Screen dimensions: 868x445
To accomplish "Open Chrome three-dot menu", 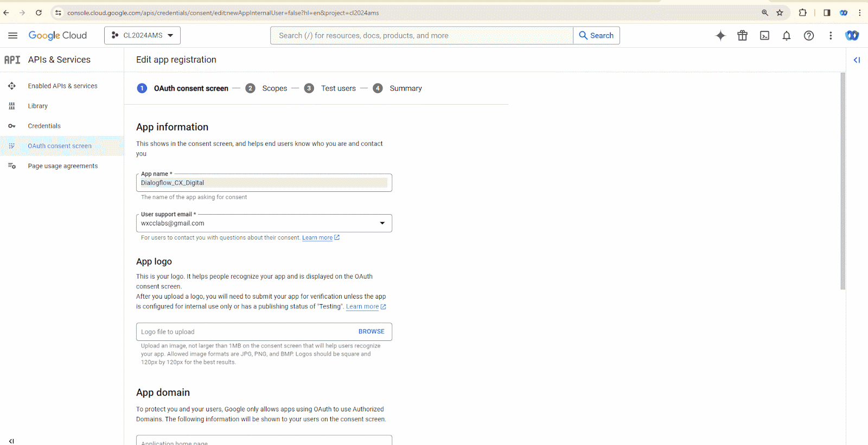I will point(860,12).
